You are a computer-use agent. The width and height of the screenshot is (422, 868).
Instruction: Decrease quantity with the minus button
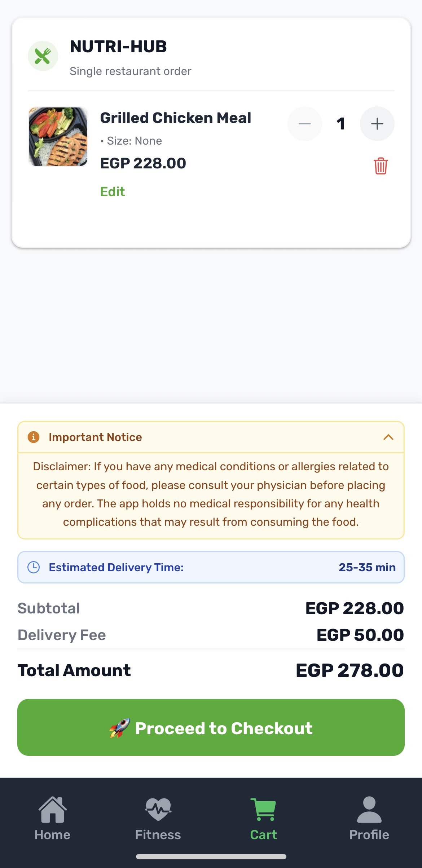(x=305, y=124)
